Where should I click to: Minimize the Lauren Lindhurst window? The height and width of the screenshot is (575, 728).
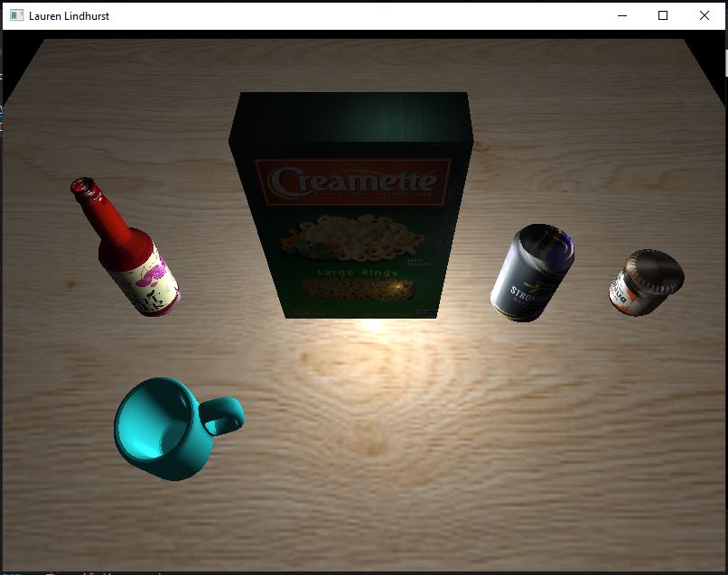622,15
